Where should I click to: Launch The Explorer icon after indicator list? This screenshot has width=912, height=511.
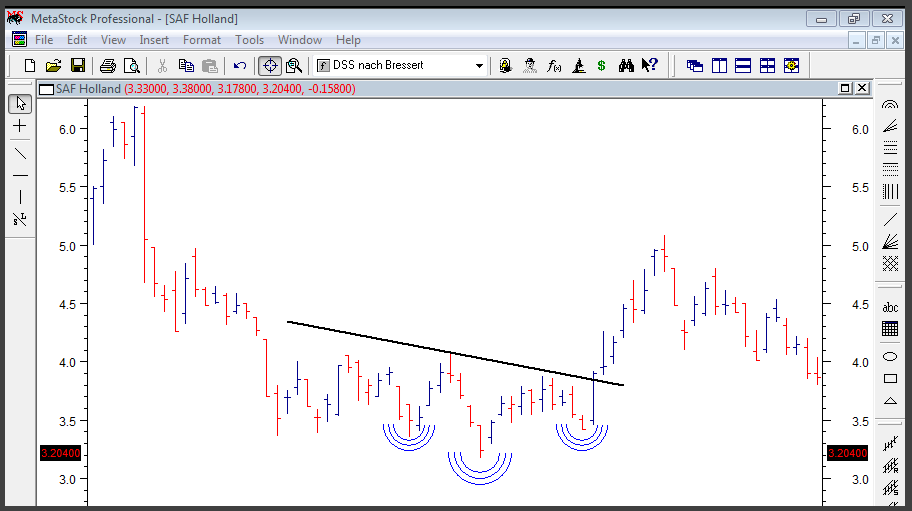(505, 66)
